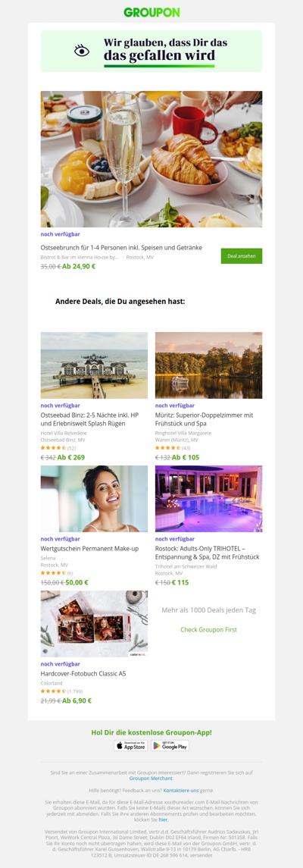
Task: Click the eye icon in banner
Action: click(82, 51)
